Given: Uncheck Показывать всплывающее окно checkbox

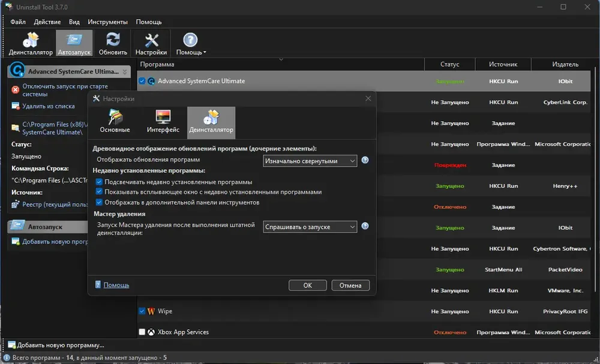Looking at the screenshot, I should click(99, 192).
